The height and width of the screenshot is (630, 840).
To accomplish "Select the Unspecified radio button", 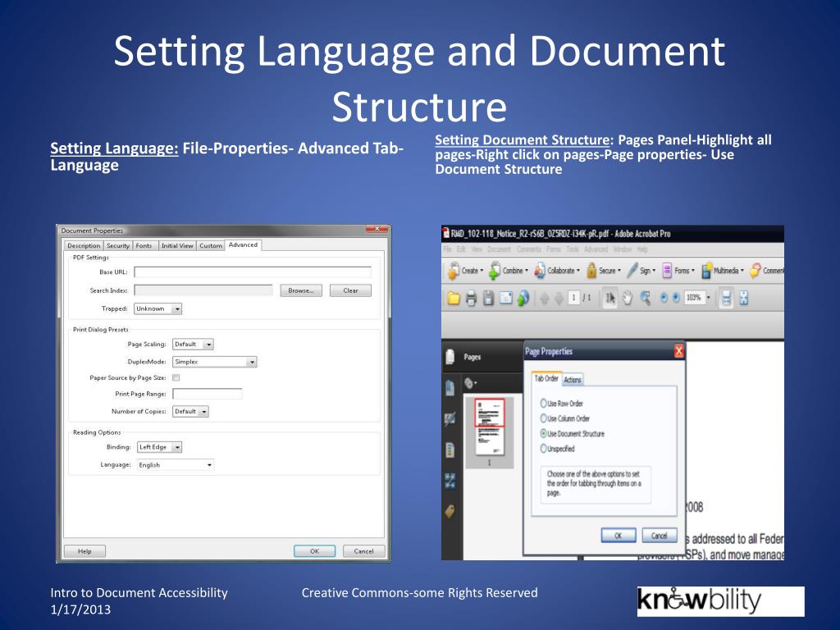I will (543, 449).
